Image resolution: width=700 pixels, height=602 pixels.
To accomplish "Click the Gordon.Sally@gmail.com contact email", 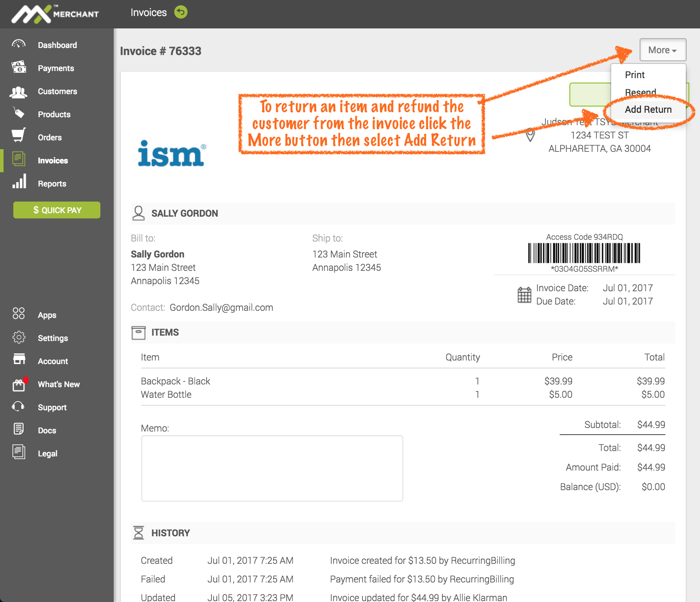I will pyautogui.click(x=221, y=308).
